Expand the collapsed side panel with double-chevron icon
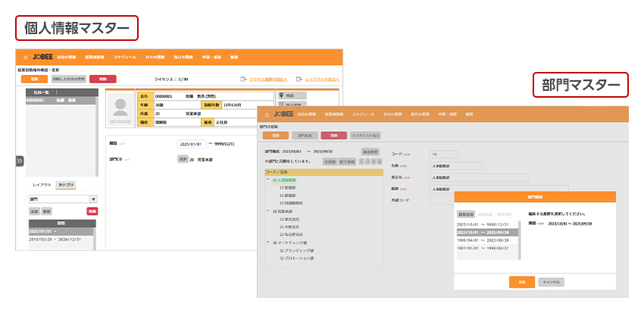 click(20, 161)
